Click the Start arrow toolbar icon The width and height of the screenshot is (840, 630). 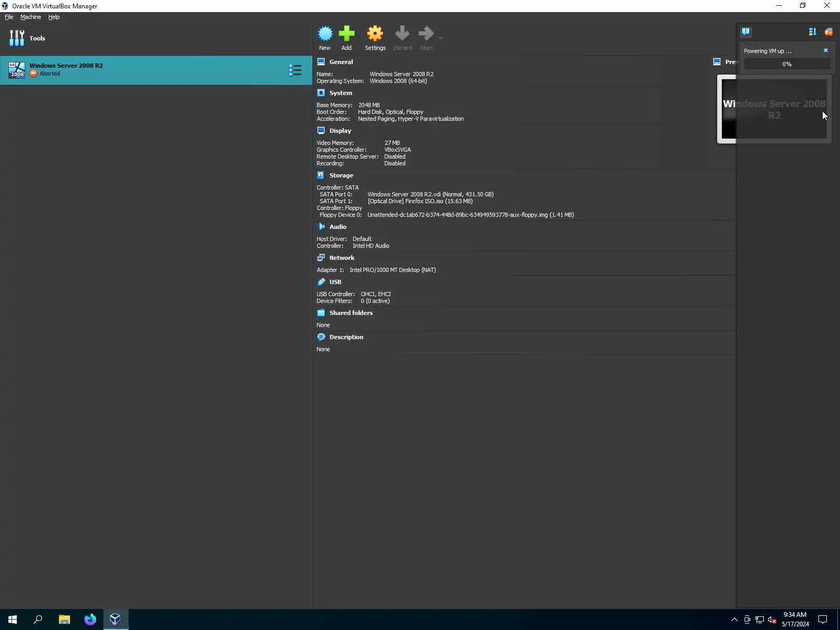[x=426, y=34]
